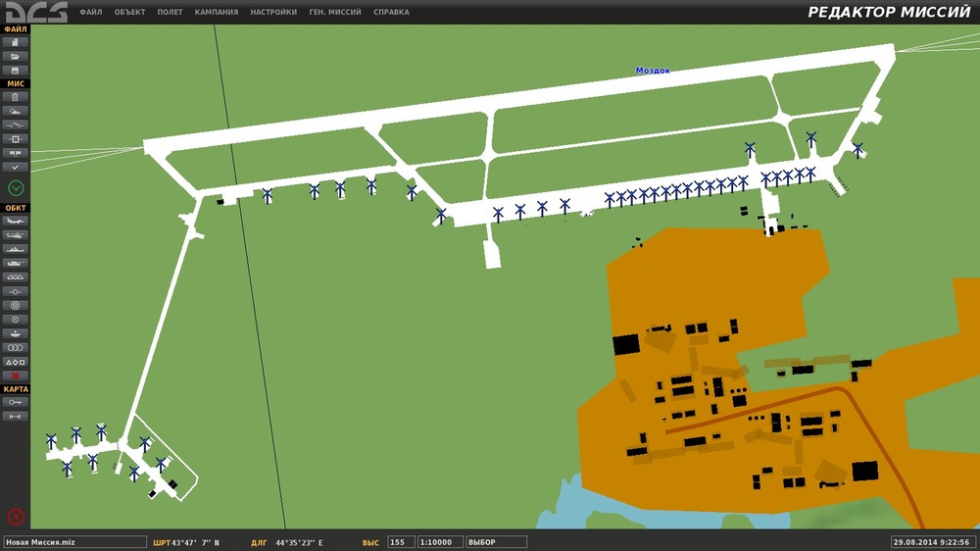
Task: Open the weather settings cloud icon
Action: pyautogui.click(x=16, y=112)
